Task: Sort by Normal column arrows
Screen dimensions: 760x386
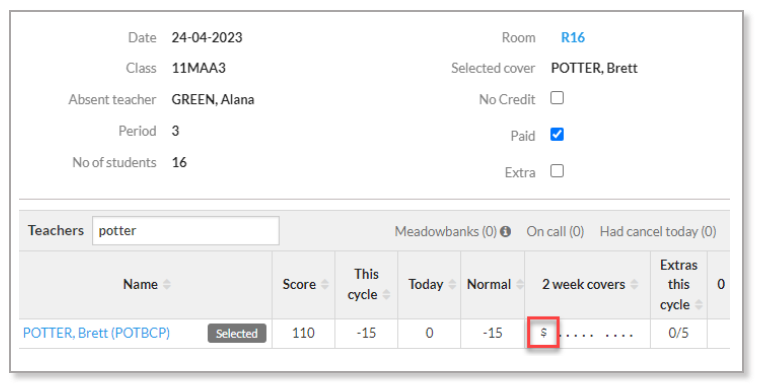Action: [520, 284]
